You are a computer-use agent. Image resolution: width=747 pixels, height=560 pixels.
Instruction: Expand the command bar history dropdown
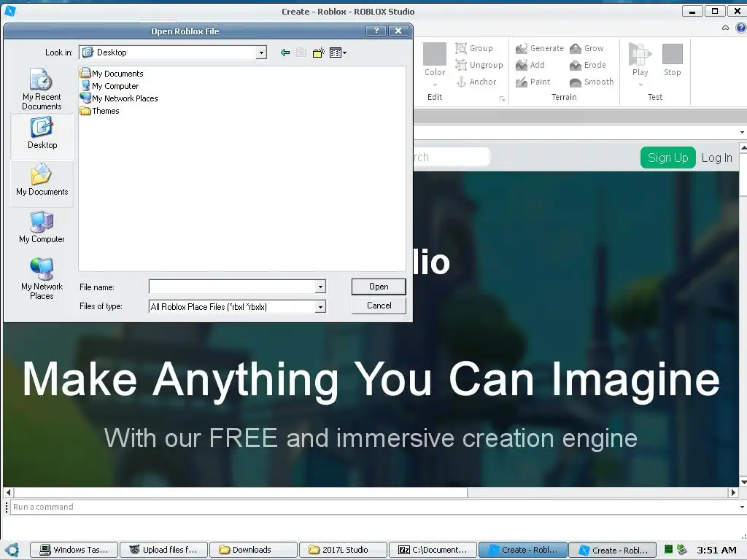[742, 507]
